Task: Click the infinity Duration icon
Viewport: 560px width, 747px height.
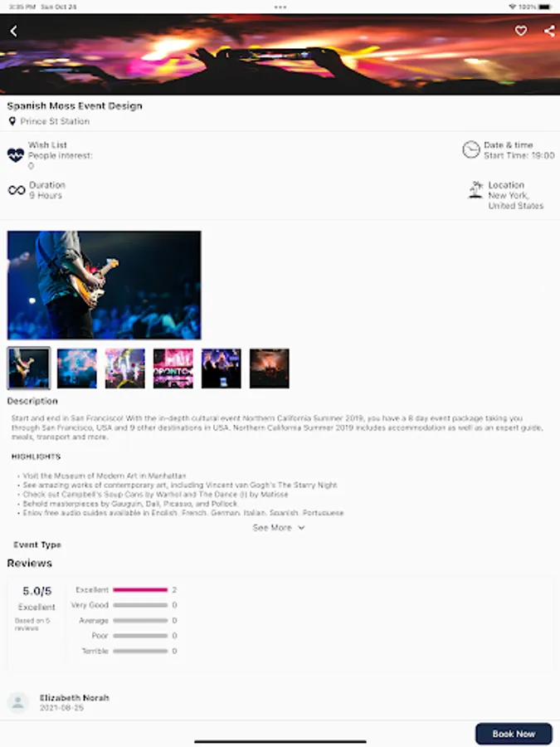Action: [x=17, y=190]
